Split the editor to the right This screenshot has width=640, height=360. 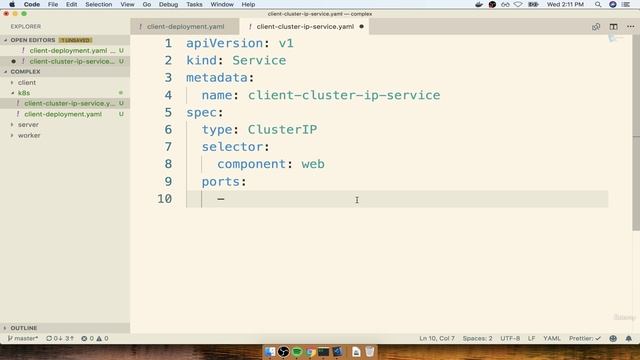tap(613, 27)
